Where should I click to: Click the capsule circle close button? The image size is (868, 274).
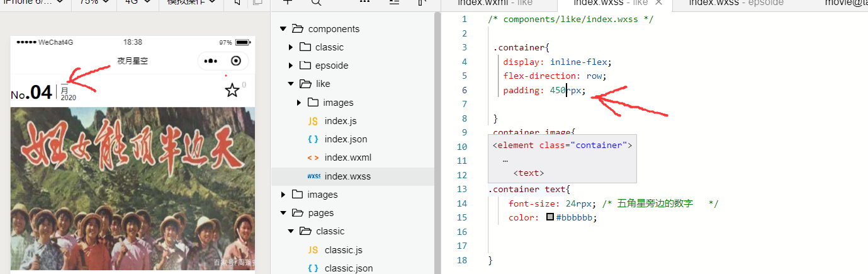(236, 61)
